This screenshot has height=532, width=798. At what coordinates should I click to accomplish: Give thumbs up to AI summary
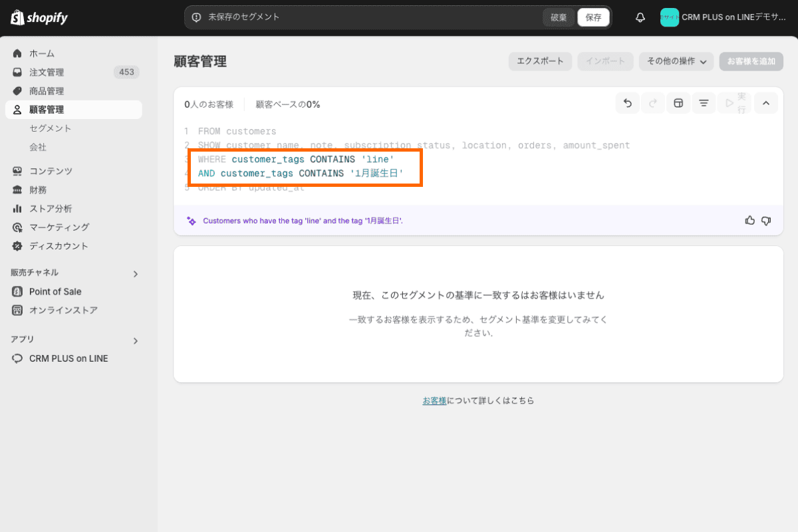click(x=750, y=221)
